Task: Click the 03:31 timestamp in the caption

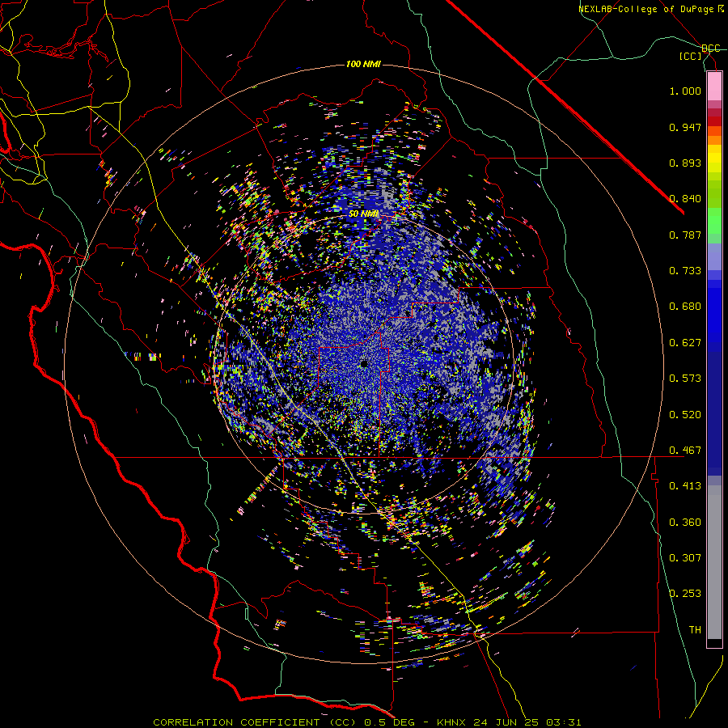Action: (x=563, y=722)
